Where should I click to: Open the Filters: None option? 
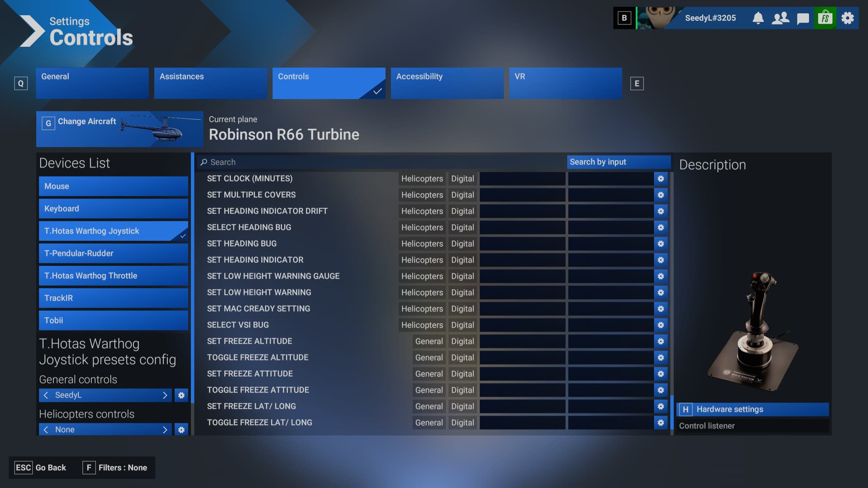tap(115, 468)
